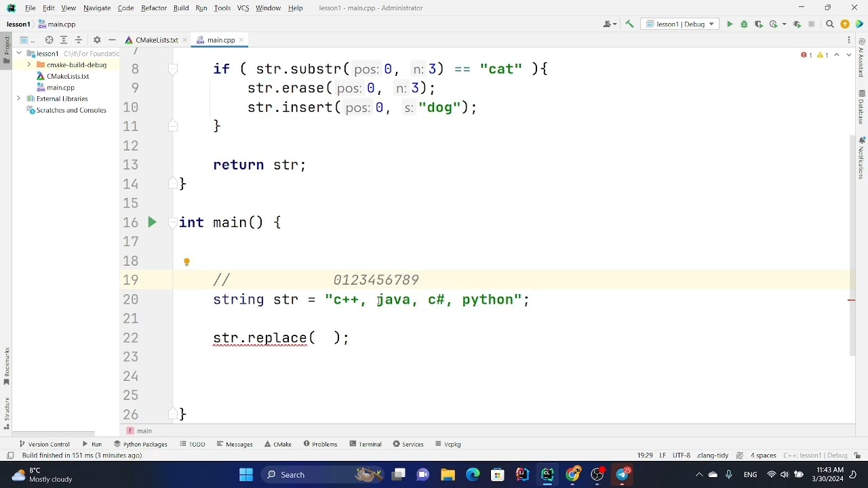Open code-with-me user icon dropdown
868x488 pixels.
610,24
